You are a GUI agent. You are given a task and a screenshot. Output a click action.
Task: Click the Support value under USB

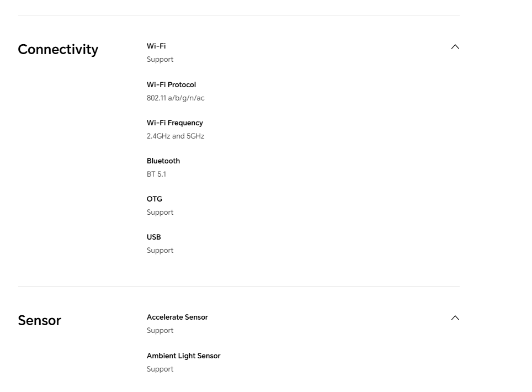(160, 251)
